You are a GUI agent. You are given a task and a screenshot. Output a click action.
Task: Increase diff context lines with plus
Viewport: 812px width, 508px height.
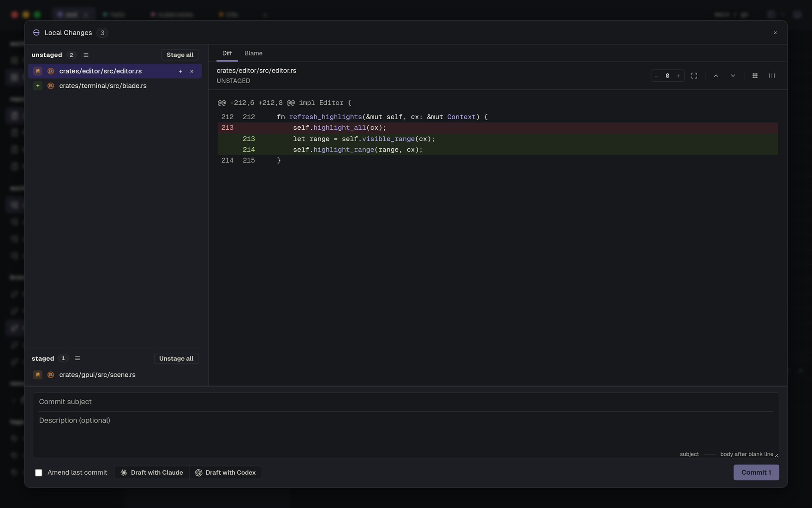(679, 76)
